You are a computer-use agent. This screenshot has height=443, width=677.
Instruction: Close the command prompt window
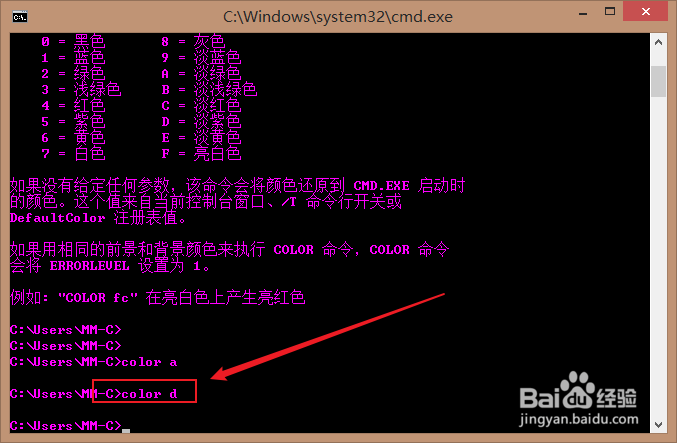pos(645,12)
